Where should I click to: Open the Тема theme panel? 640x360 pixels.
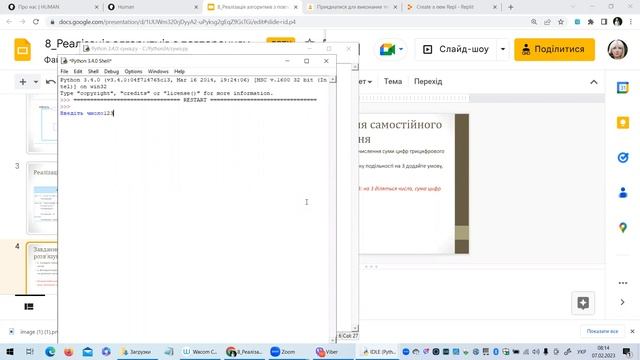click(x=393, y=82)
